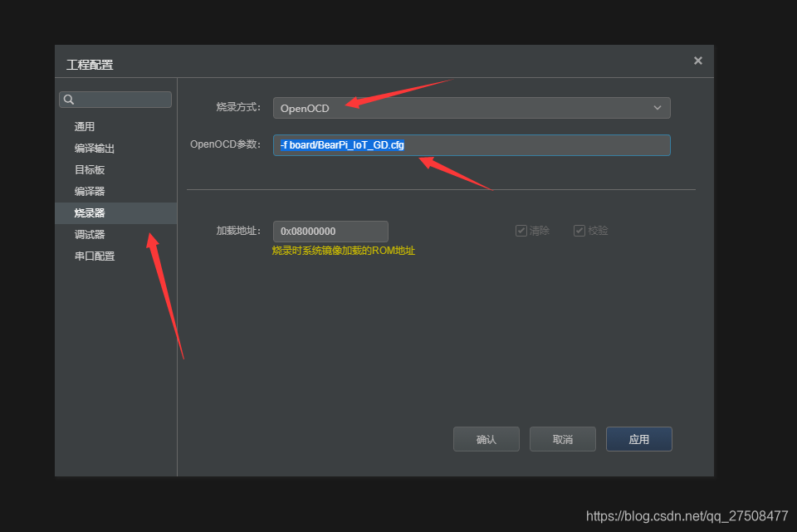
Task: Close the 工程配置 dialog
Action: pyautogui.click(x=697, y=61)
